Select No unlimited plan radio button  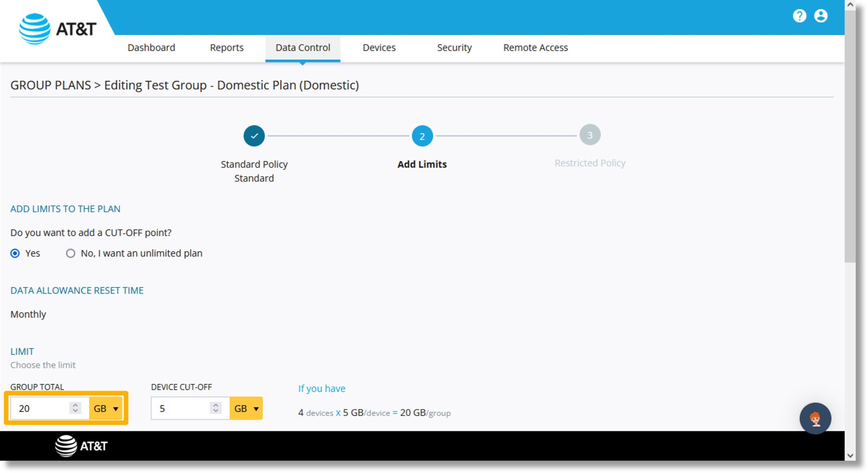69,253
